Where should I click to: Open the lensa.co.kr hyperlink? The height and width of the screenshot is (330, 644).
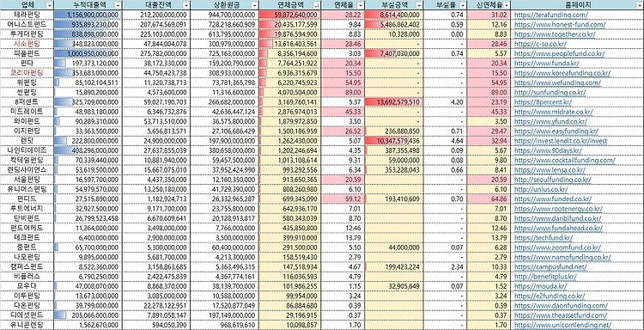(550, 169)
